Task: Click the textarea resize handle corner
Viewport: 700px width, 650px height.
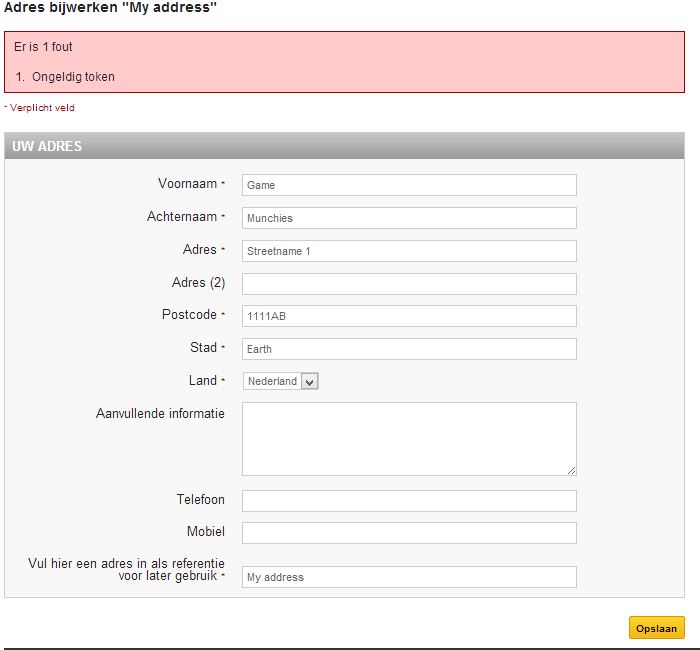Action: [571, 471]
